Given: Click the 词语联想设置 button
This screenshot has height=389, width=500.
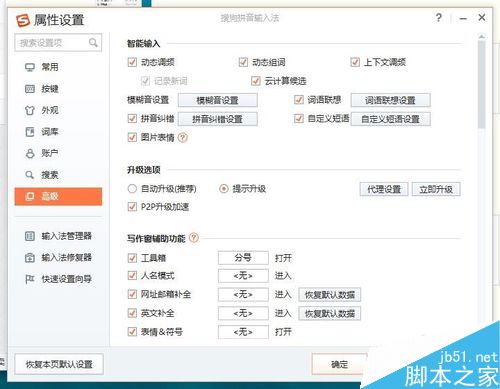Looking at the screenshot, I should (x=390, y=100).
